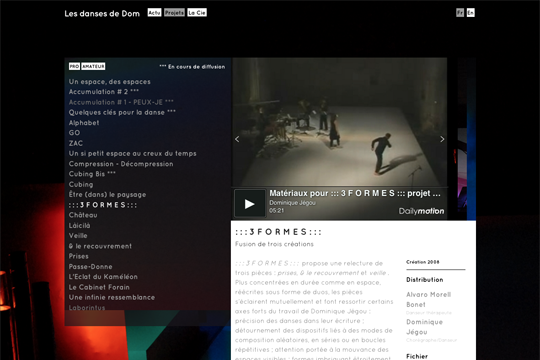Click the Distribution heading
This screenshot has width=540, height=360.
tap(424, 280)
